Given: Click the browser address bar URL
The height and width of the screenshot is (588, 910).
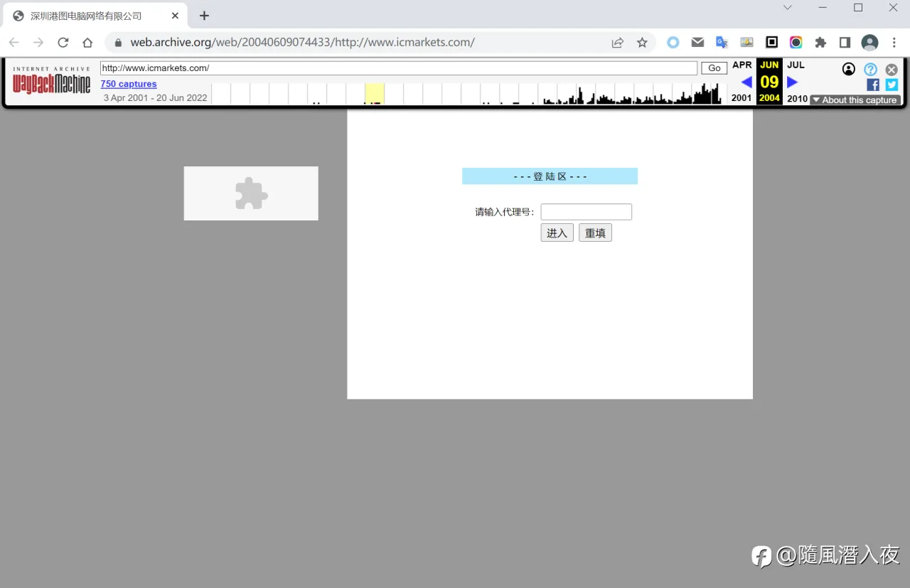Looking at the screenshot, I should 302,43.
